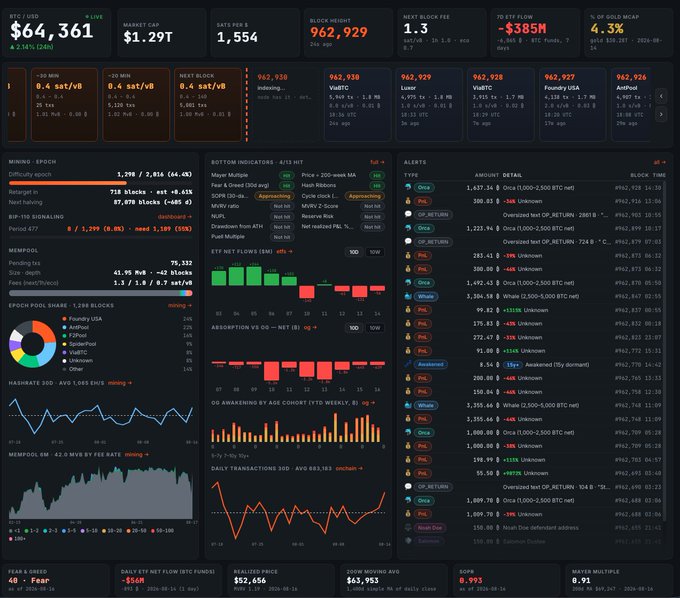Follow the mining link beside Mempool 6M

tap(137, 454)
